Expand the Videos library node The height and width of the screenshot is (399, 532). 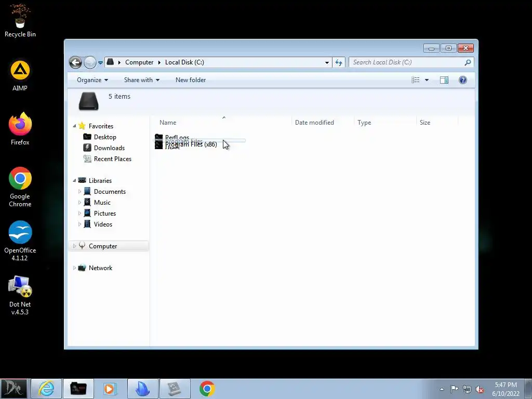click(x=79, y=224)
